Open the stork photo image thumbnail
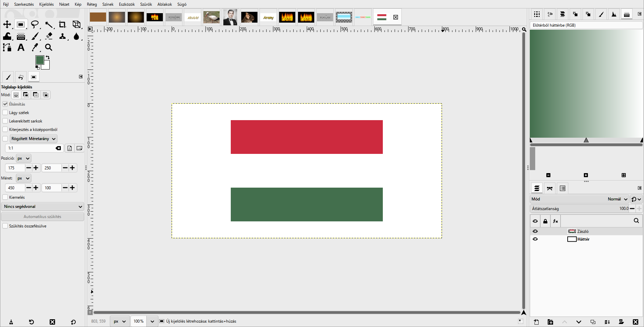 [212, 17]
